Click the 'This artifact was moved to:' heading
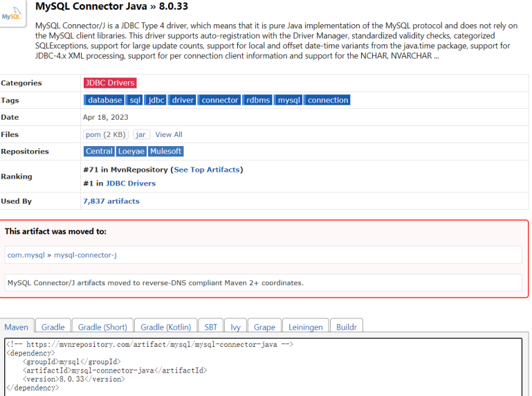This screenshot has height=396, width=532. pyautogui.click(x=55, y=232)
